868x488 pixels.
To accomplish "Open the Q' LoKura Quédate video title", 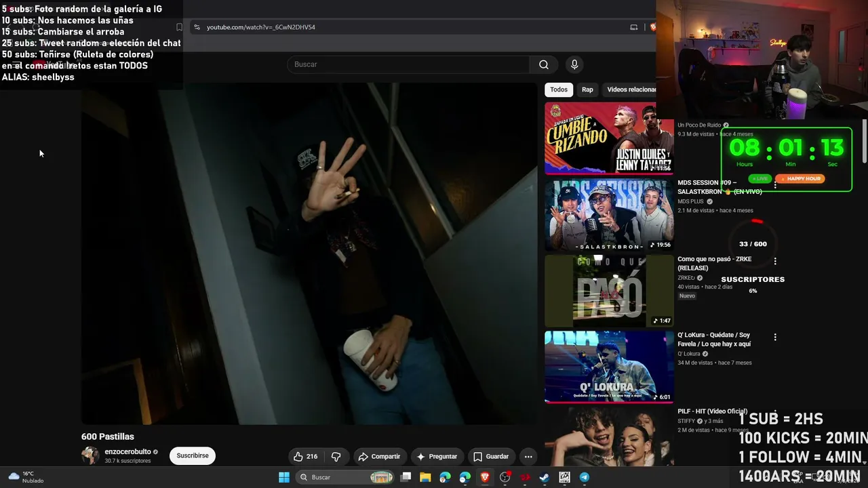I will pyautogui.click(x=714, y=340).
